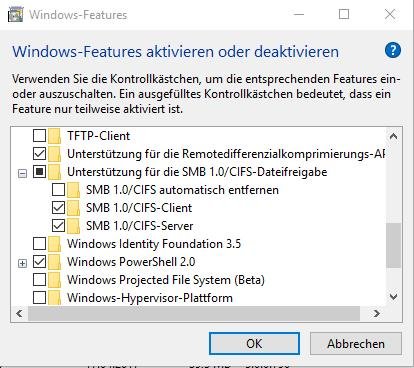Confirm changes with the OK button
Viewport: 414px width, 368px height.
pyautogui.click(x=254, y=344)
